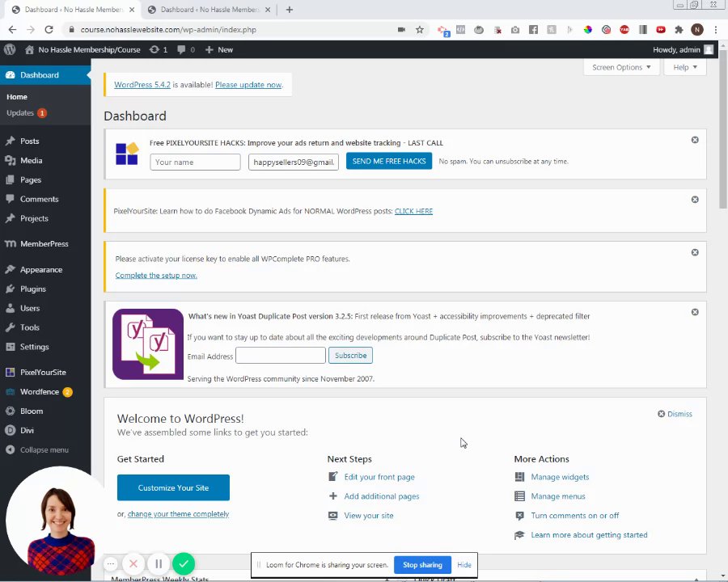This screenshot has width=728, height=582.
Task: Select the Dashboard menu item
Action: pos(45,75)
